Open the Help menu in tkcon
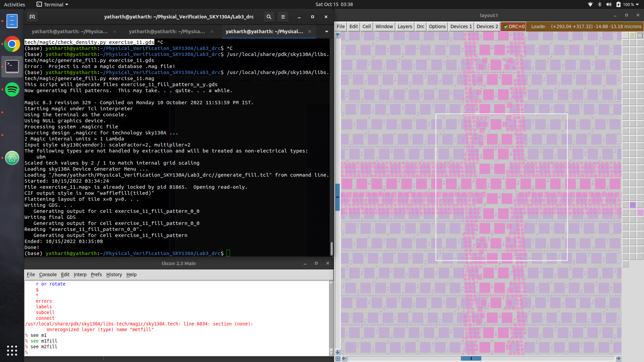644x362 pixels. click(x=131, y=275)
